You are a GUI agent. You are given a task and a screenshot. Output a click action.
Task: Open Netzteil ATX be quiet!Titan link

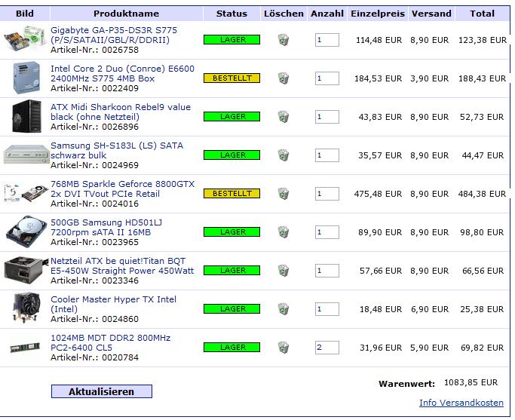click(x=122, y=265)
